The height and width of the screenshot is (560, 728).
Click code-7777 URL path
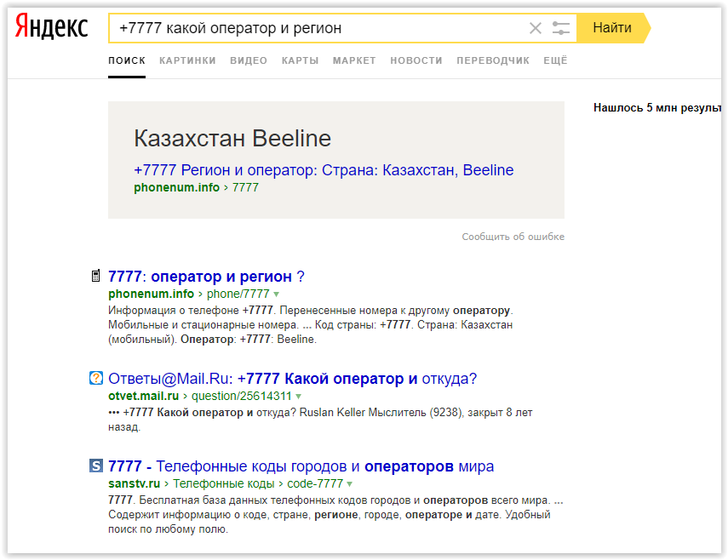[x=315, y=483]
